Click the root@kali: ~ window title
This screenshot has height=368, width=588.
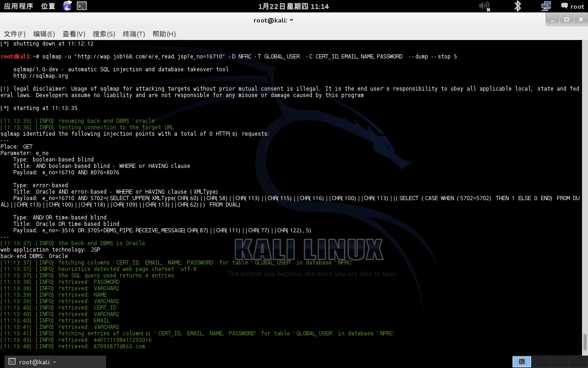273,20
